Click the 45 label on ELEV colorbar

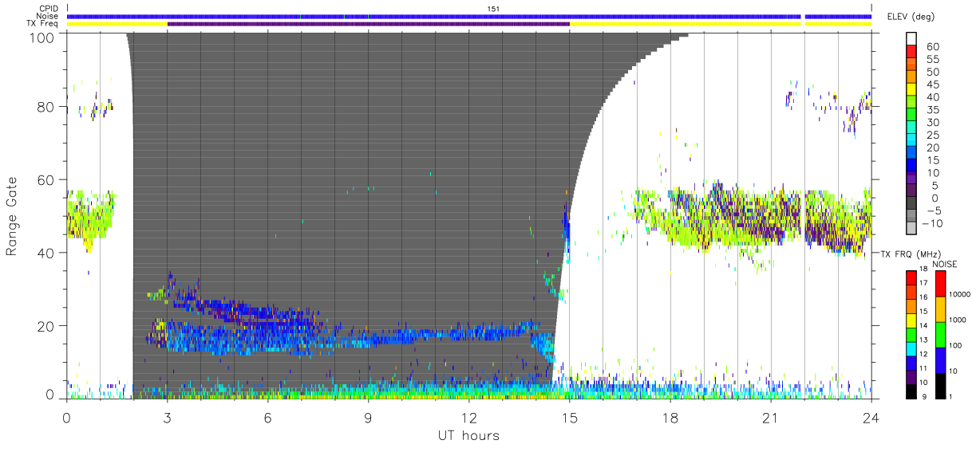[x=932, y=85]
